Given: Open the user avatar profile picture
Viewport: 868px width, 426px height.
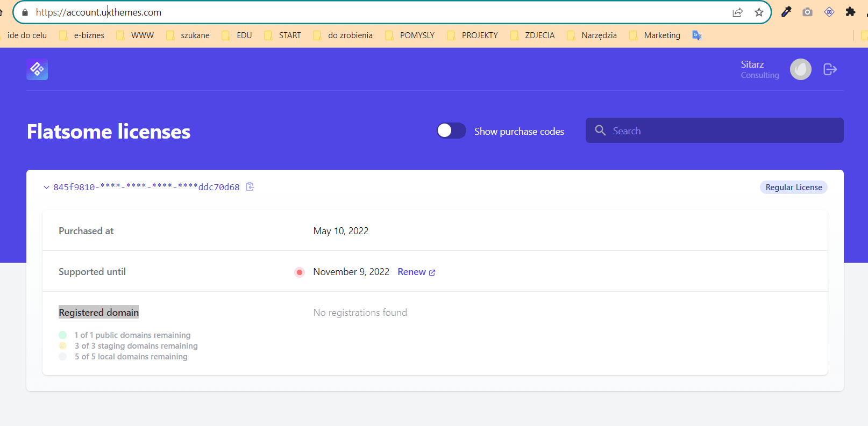Looking at the screenshot, I should click(x=800, y=69).
